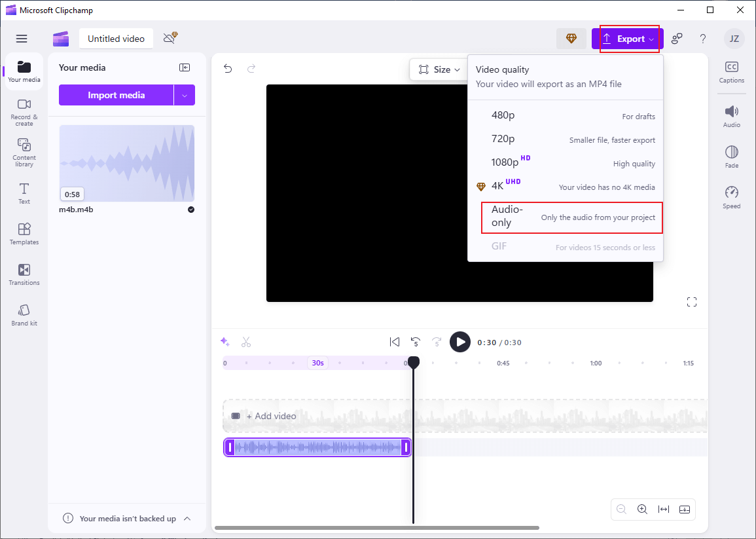Select the 1080p HD export quality
This screenshot has height=539, width=756.
(566, 162)
